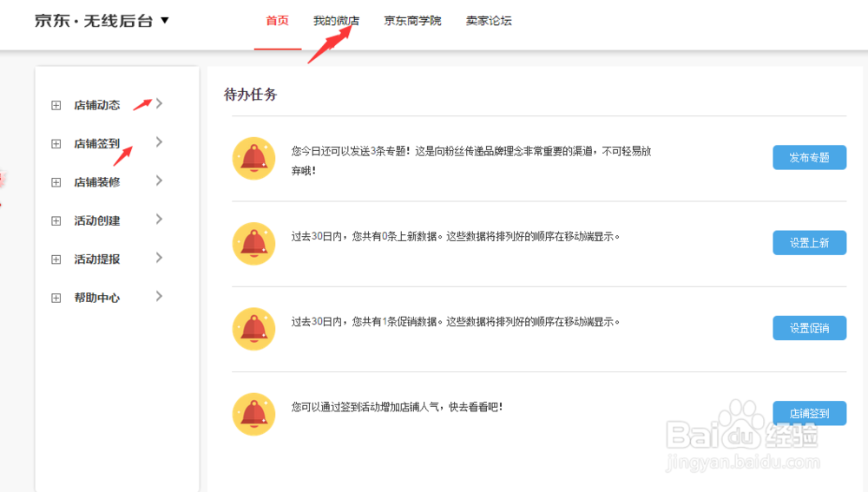Expand plus icon beside 帮助中心
The height and width of the screenshot is (492, 868).
tap(56, 298)
